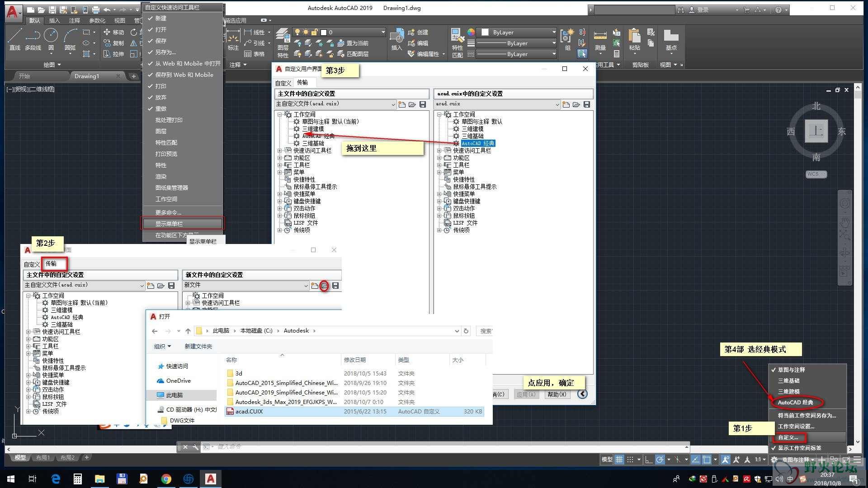Image resolution: width=868 pixels, height=488 pixels.
Task: Uncheck 新建 in the Quick Access customize menu
Action: (x=183, y=18)
